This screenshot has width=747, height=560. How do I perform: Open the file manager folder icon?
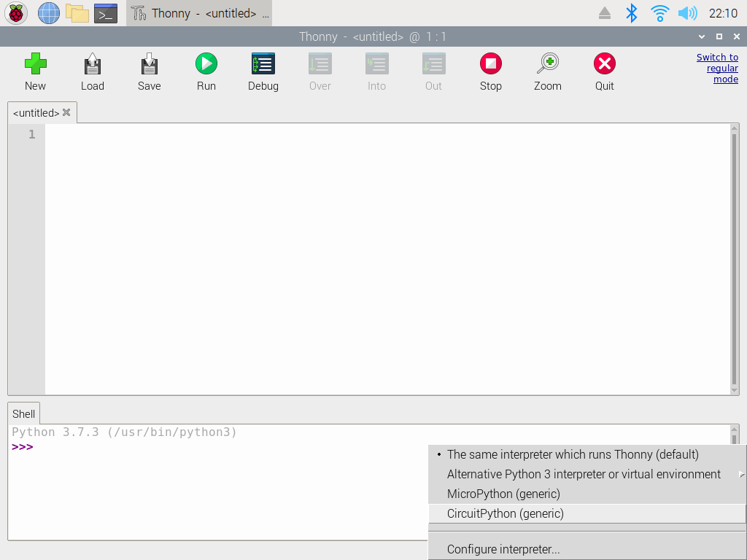click(77, 13)
